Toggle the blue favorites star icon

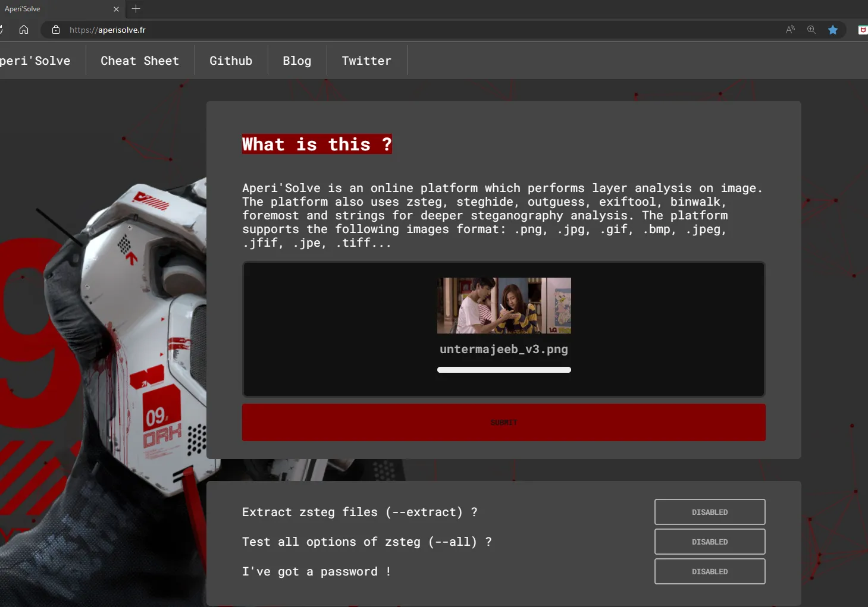833,30
